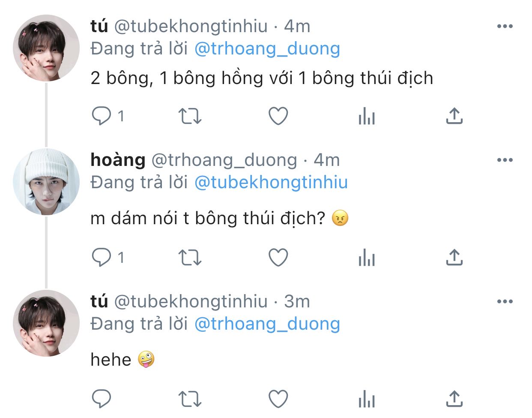Open more options for the hehe tweet
Viewport: 532px width, 418px height.
pyautogui.click(x=505, y=302)
